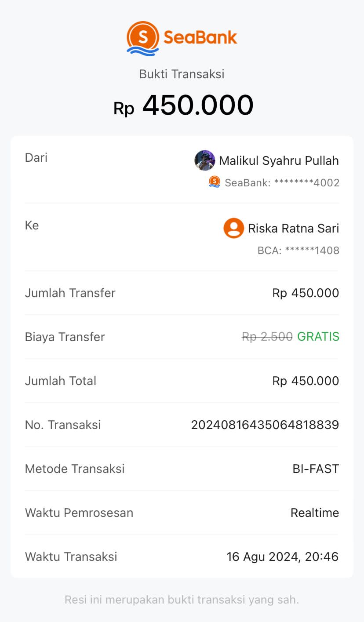Tap the transaction time 16 Agu 2024
The height and width of the screenshot is (622, 364).
[x=282, y=557]
